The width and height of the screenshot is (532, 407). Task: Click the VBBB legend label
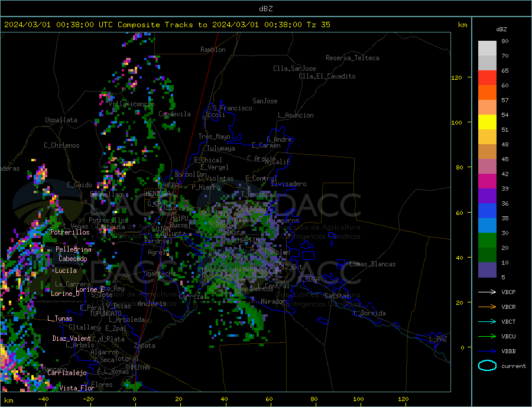(x=508, y=351)
